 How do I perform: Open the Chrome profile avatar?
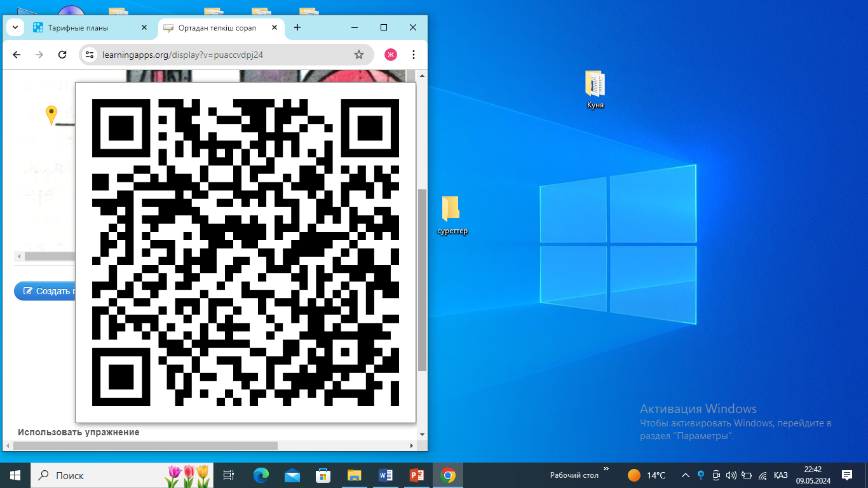click(x=391, y=55)
